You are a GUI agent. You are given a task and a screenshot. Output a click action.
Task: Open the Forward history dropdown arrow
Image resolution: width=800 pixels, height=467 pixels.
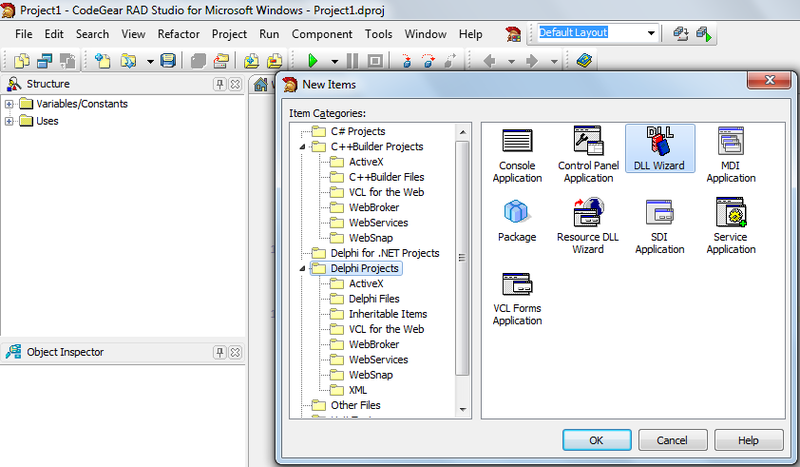(x=554, y=62)
